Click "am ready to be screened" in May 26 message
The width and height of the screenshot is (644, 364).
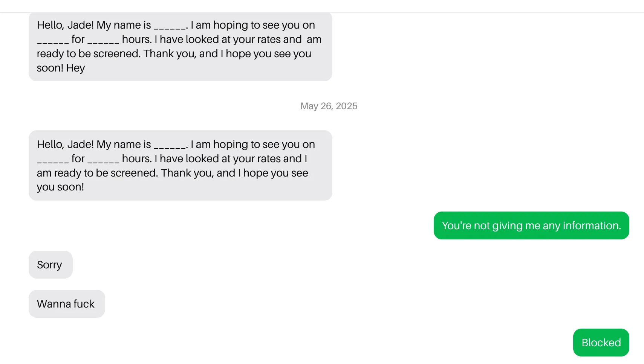(97, 173)
